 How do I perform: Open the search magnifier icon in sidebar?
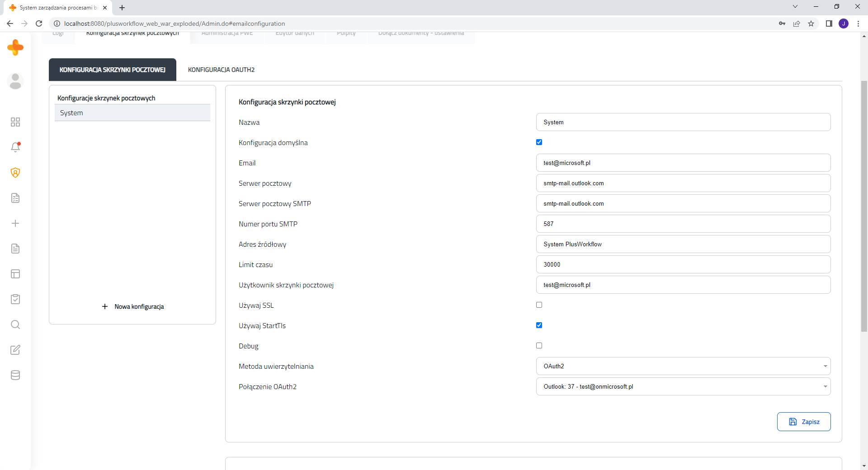[x=15, y=324]
